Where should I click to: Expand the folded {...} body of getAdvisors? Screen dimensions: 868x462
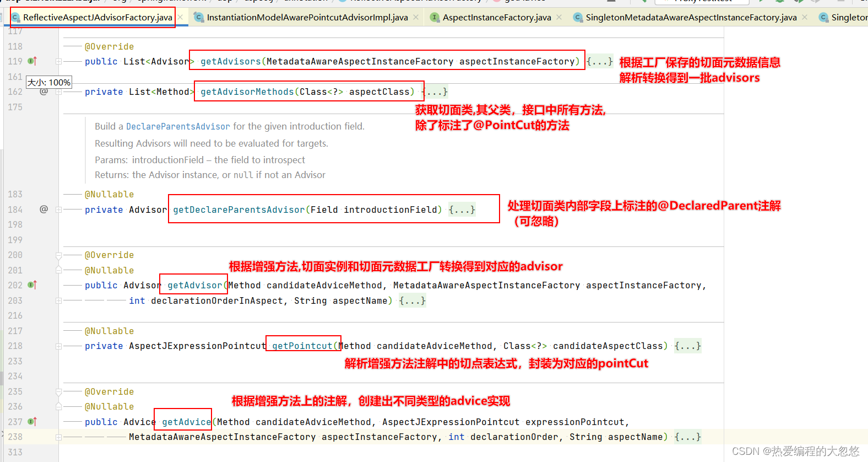pos(600,61)
